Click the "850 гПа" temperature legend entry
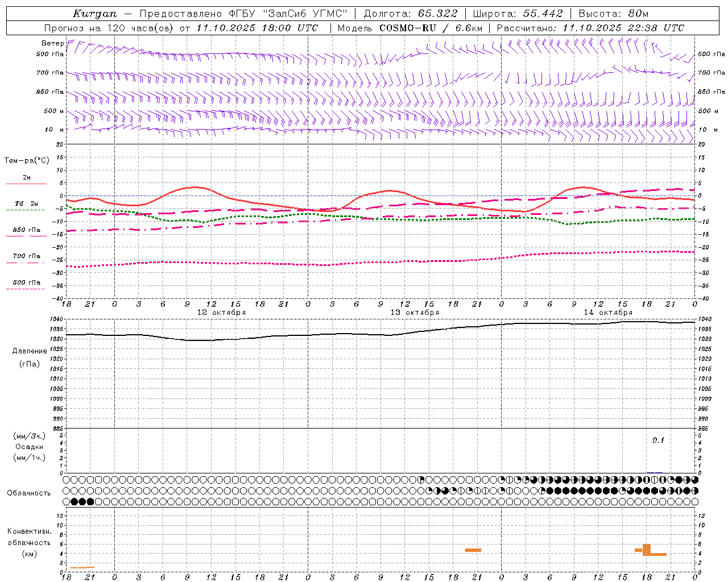 tap(27, 230)
